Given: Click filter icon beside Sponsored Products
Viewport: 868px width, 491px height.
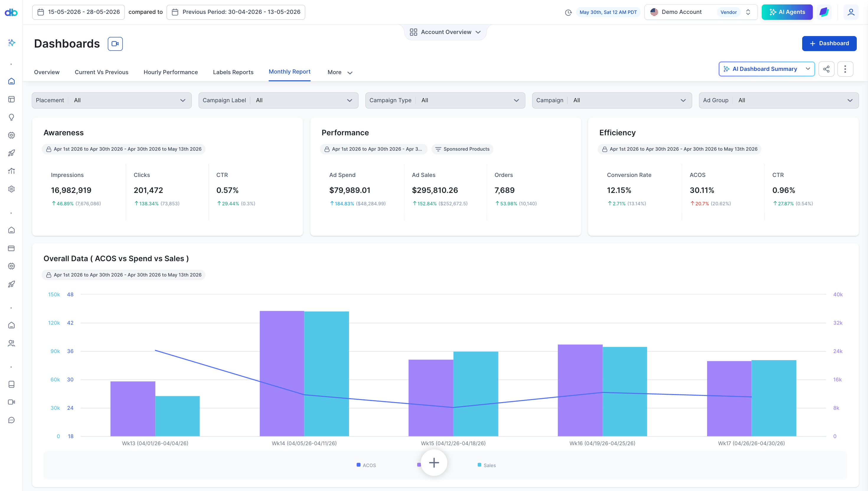Looking at the screenshot, I should pos(438,149).
